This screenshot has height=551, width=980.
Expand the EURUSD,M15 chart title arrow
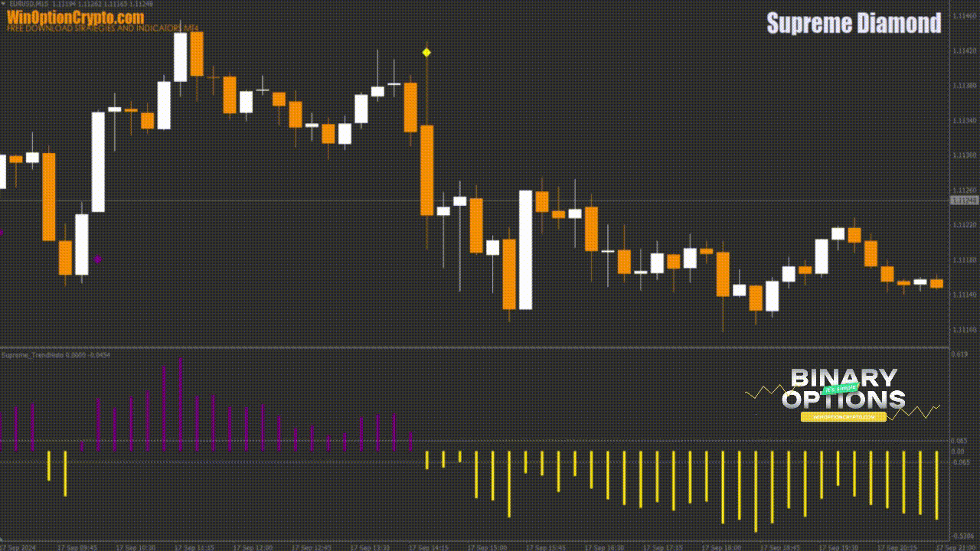(x=3, y=4)
